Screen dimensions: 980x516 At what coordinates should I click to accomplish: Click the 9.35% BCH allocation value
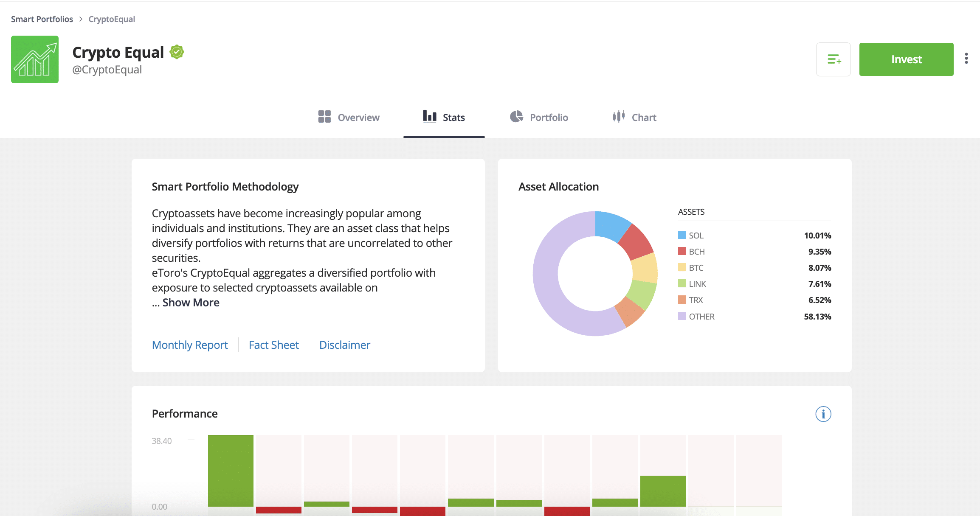[x=819, y=252]
